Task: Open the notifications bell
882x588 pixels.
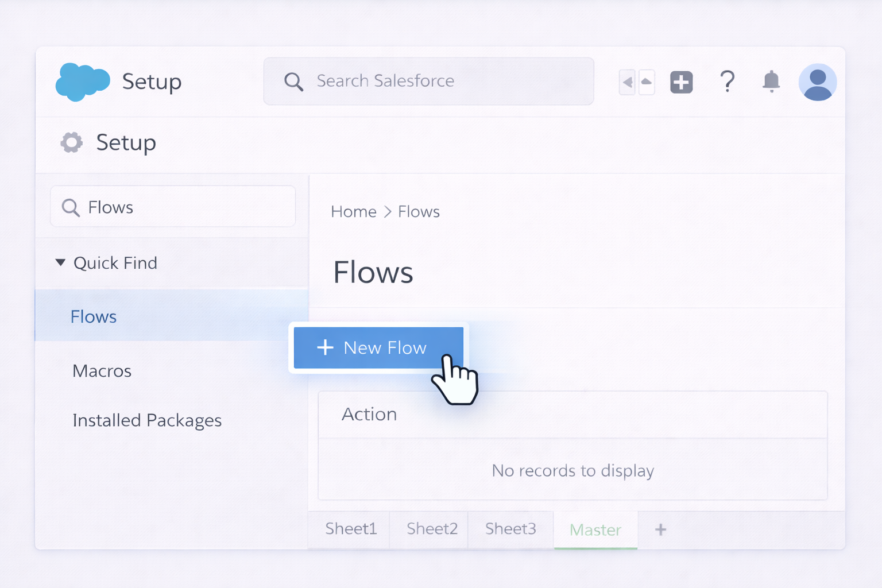Action: pos(771,82)
